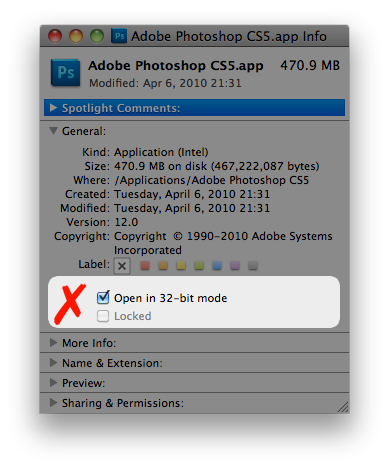Clear the label with the X button

click(x=122, y=266)
